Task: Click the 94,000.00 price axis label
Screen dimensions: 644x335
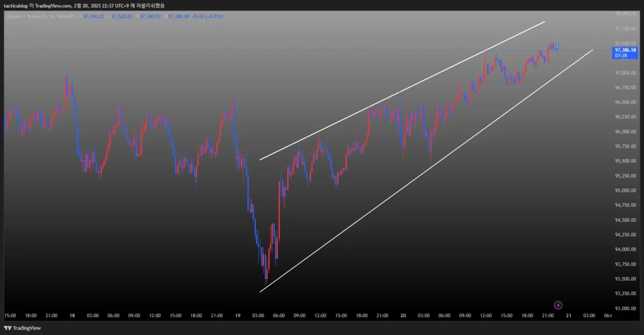Action: (x=625, y=249)
